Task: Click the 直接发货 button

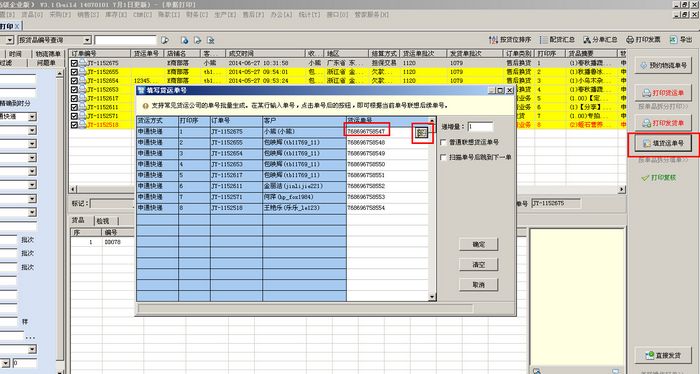Action: (663, 355)
